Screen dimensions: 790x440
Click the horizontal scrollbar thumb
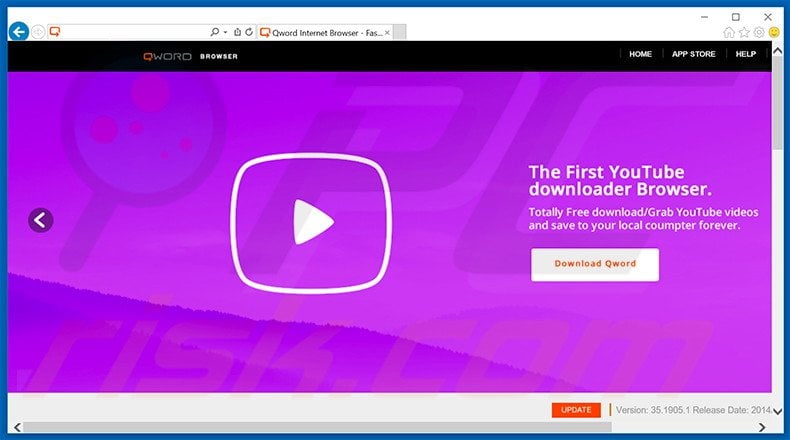pyautogui.click(x=317, y=427)
